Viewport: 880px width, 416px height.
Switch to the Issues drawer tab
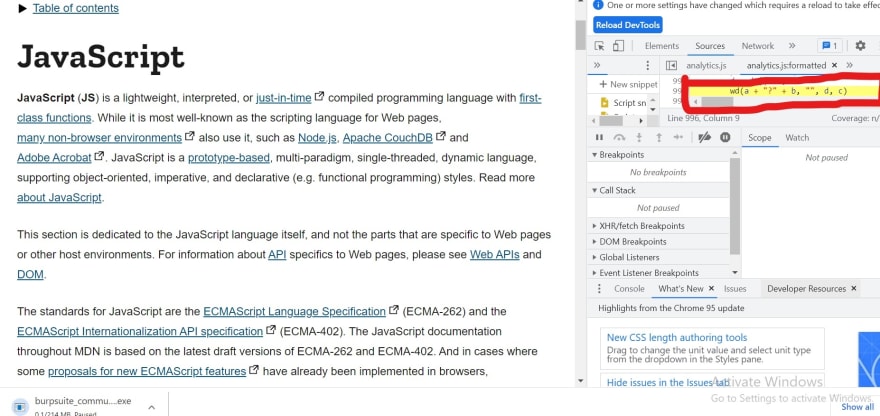pos(735,289)
